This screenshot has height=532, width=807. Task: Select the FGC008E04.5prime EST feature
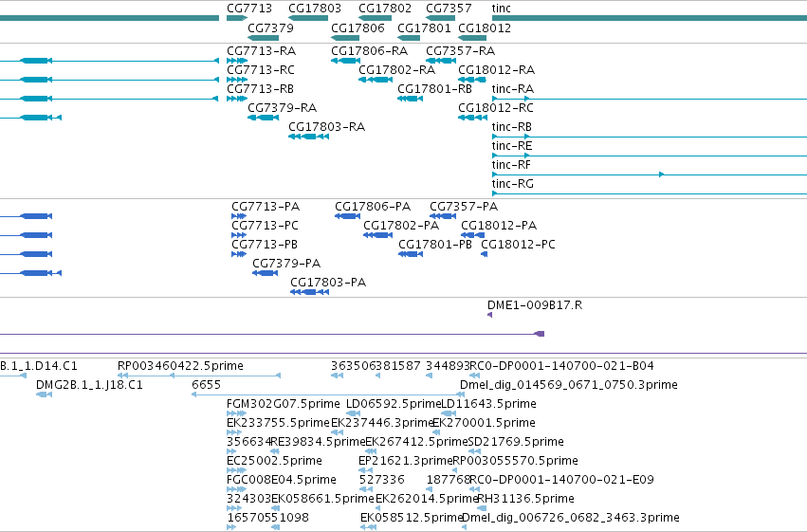tap(237, 489)
